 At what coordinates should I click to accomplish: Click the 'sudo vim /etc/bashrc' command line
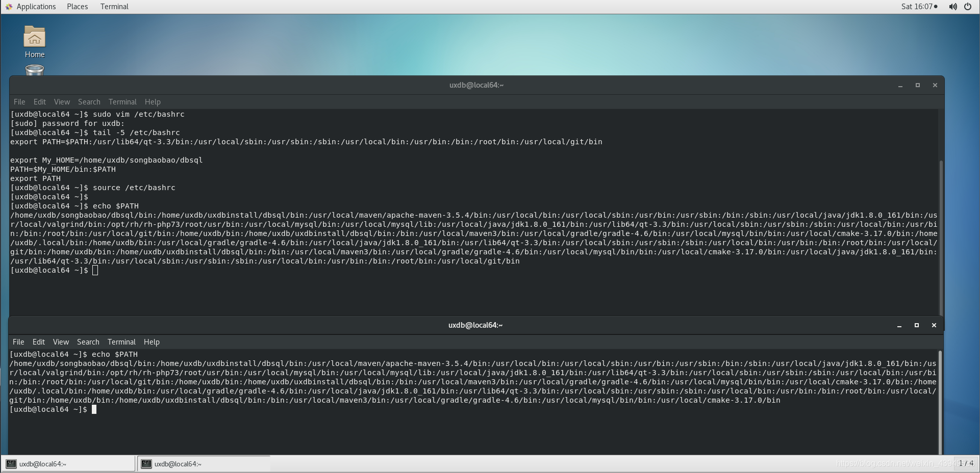[97, 114]
